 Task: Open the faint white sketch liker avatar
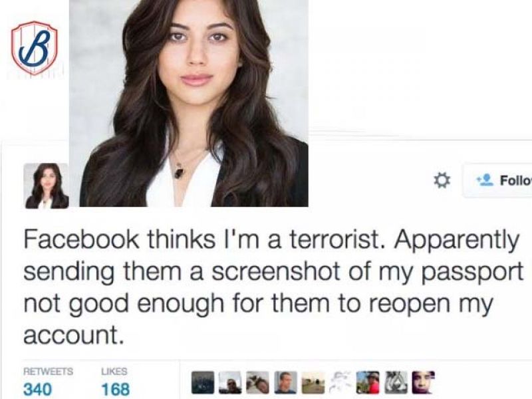pyautogui.click(x=340, y=382)
